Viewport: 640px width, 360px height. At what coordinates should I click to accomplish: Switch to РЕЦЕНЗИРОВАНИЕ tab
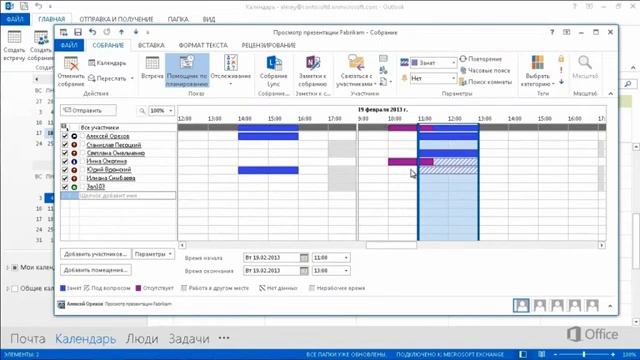click(269, 45)
